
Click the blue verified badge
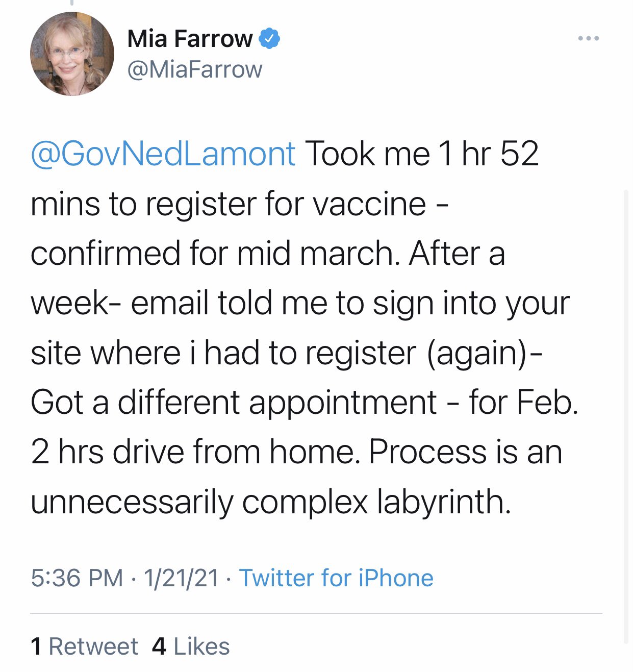[270, 39]
